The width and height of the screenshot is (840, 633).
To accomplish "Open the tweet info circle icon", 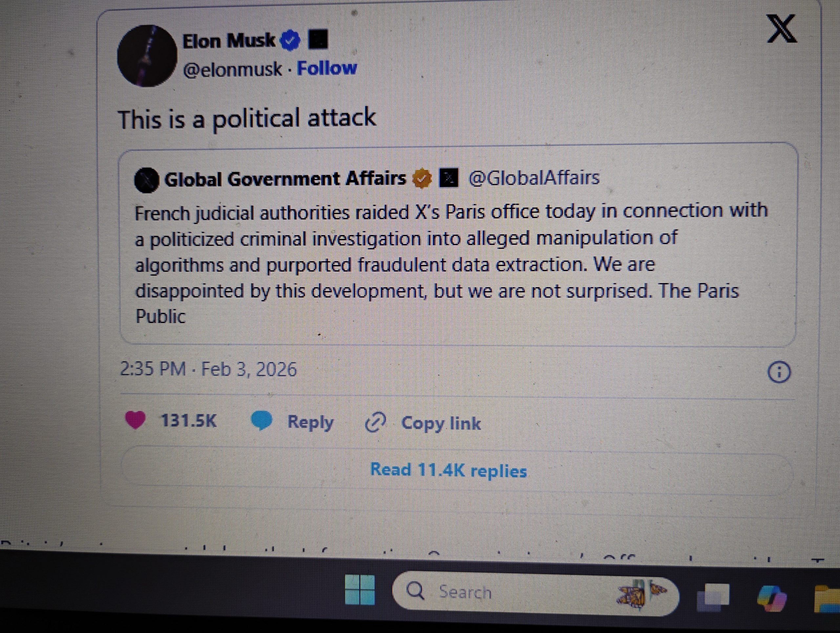I will pyautogui.click(x=779, y=372).
